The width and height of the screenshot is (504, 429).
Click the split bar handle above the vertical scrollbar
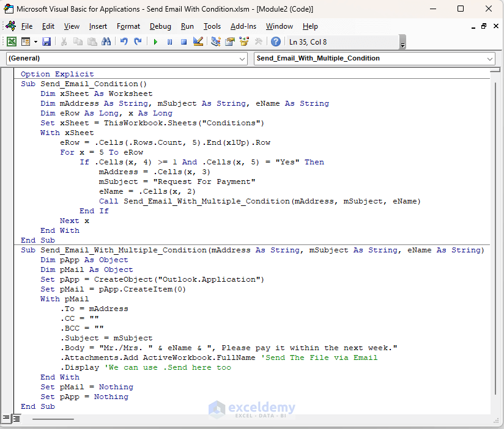tap(495, 69)
